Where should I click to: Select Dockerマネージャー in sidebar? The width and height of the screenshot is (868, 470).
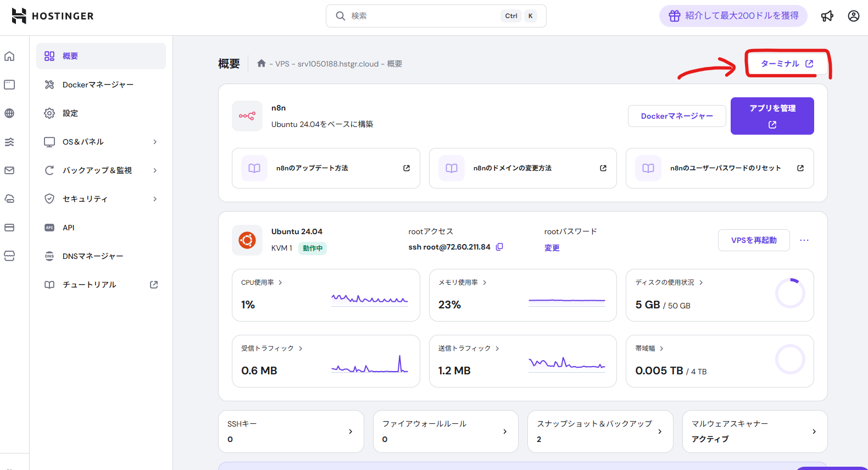pyautogui.click(x=98, y=85)
